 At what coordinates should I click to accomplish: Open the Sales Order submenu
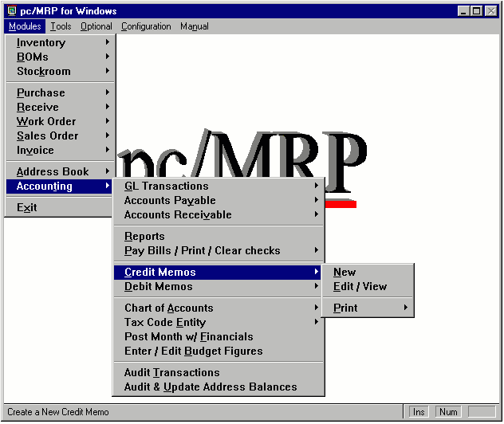point(60,135)
